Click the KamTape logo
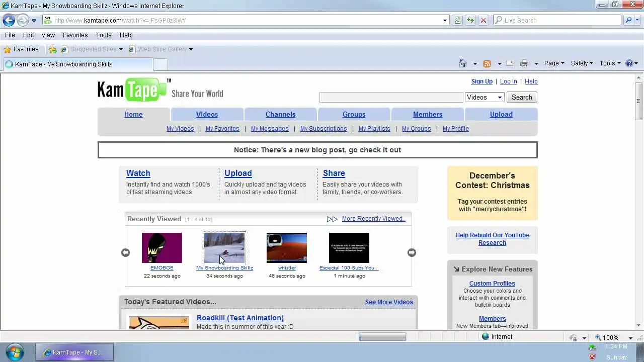This screenshot has width=644, height=362. (x=134, y=89)
